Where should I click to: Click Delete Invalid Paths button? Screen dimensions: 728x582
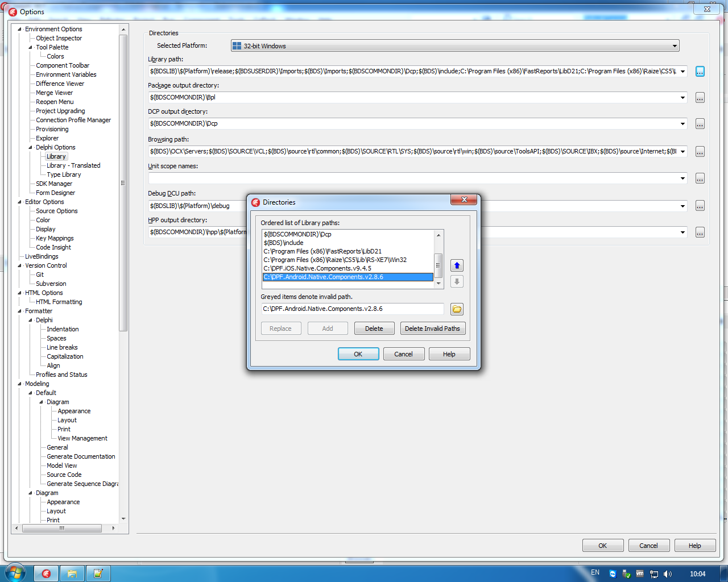tap(432, 329)
